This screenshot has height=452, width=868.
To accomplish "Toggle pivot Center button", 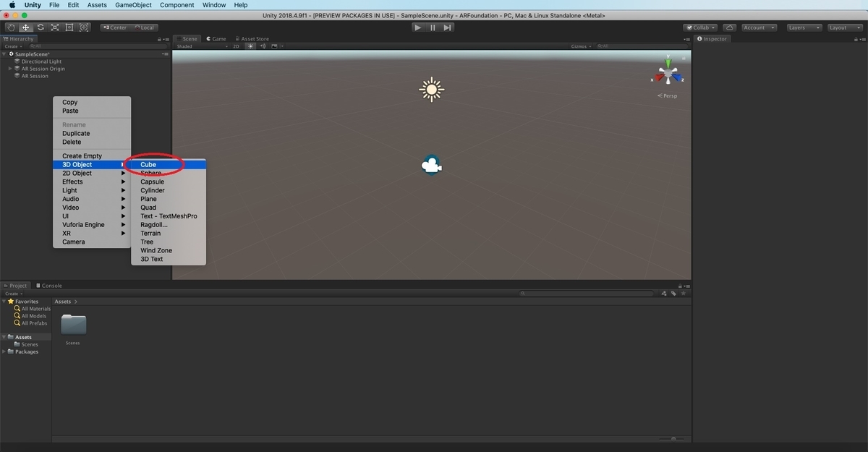I will [114, 27].
